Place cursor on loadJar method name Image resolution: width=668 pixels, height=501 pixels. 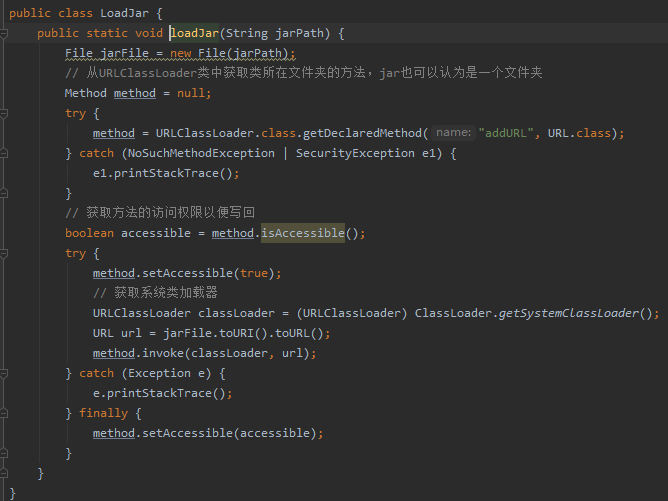(x=197, y=33)
